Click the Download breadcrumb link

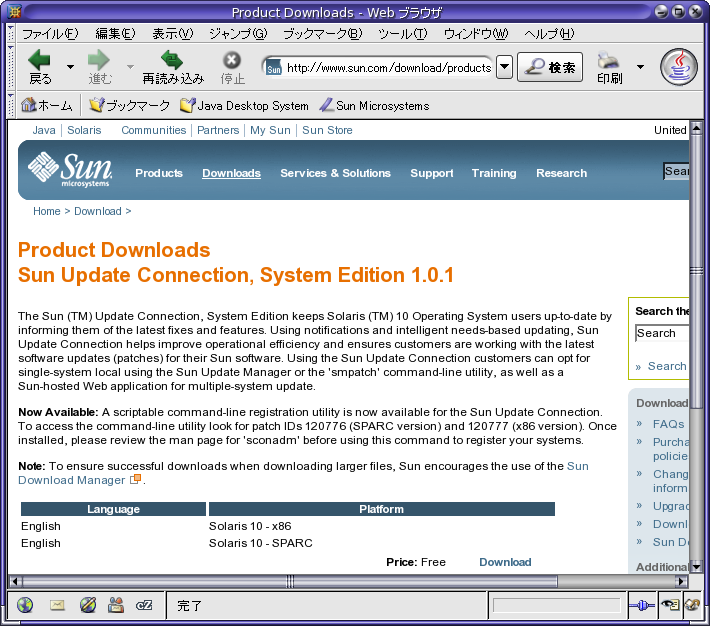pos(98,211)
